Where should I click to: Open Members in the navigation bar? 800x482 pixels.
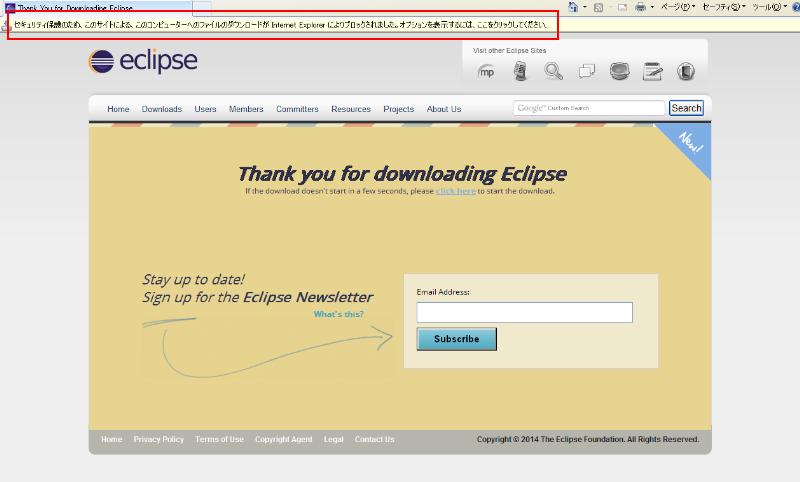pyautogui.click(x=246, y=109)
